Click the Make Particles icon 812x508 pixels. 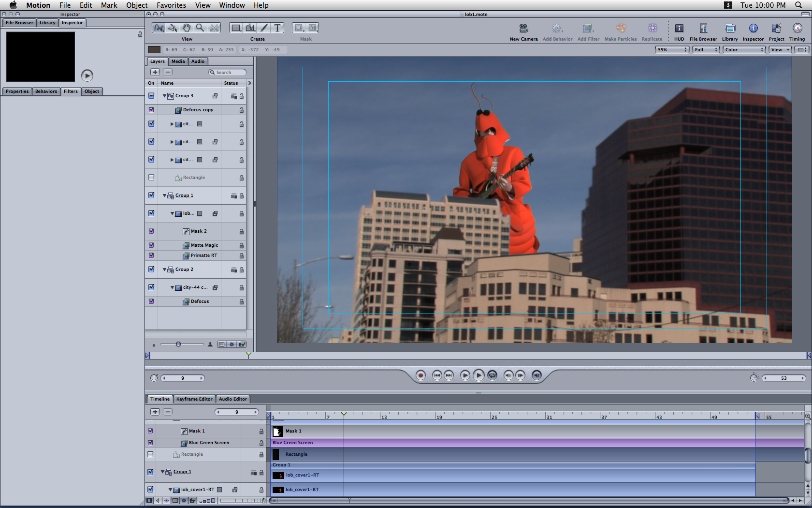621,29
